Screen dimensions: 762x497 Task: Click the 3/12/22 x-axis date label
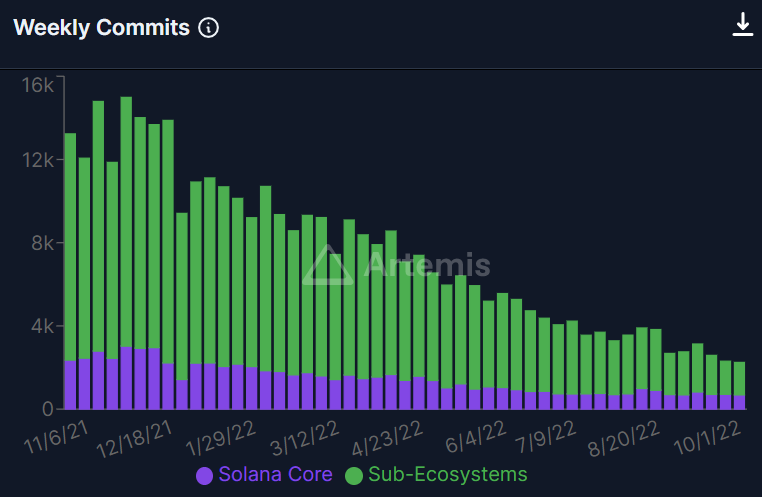point(305,438)
